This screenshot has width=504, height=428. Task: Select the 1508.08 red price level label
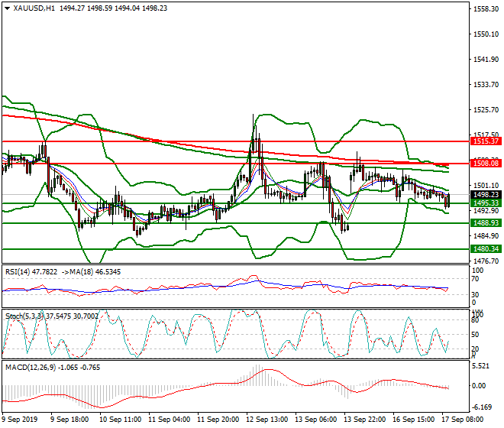coord(486,163)
